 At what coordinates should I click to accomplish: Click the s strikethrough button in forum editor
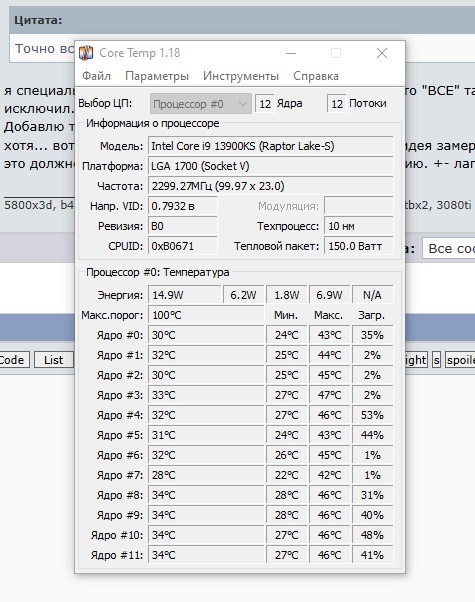tap(436, 360)
